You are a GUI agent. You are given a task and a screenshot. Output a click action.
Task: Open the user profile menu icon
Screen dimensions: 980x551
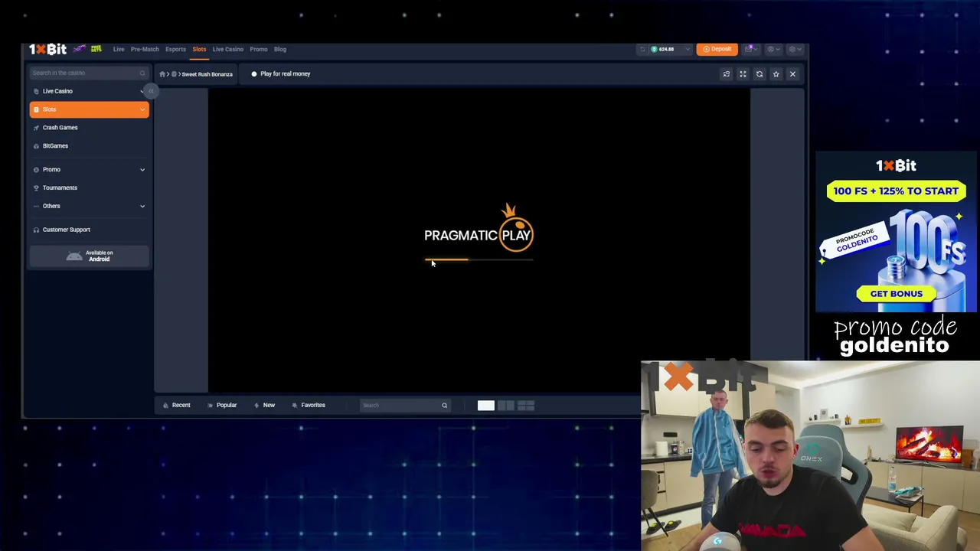tap(773, 49)
